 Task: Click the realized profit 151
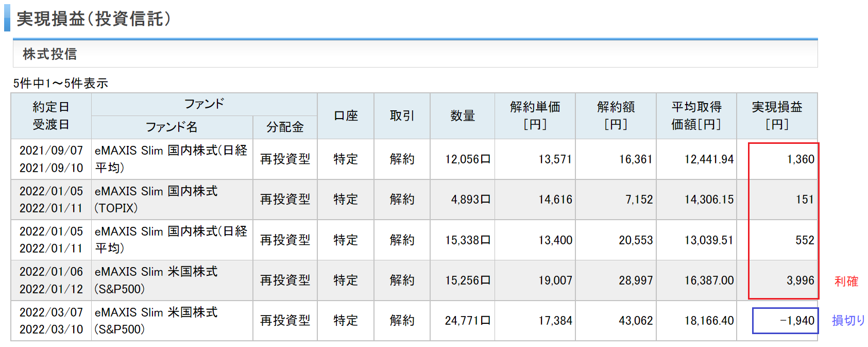805,200
